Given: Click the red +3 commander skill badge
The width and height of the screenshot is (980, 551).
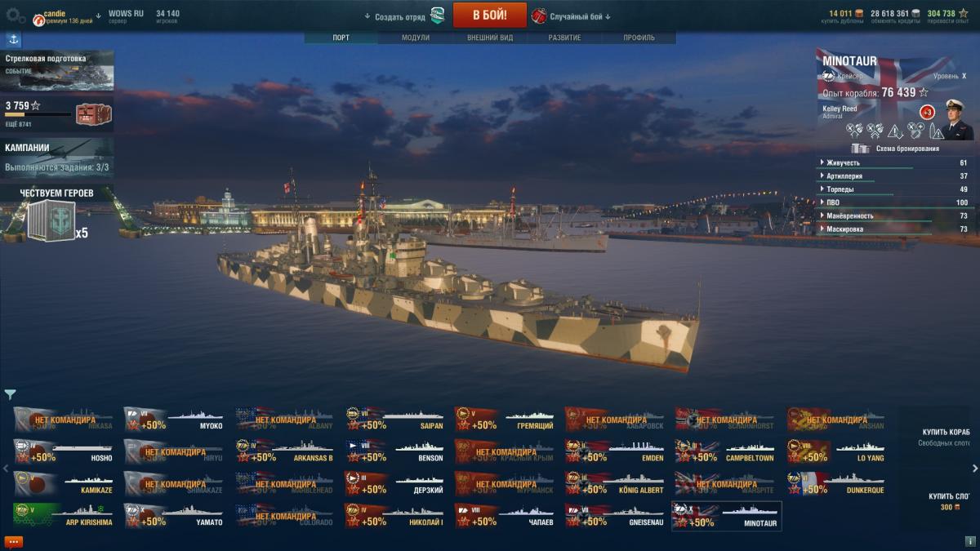Looking at the screenshot, I should (927, 112).
